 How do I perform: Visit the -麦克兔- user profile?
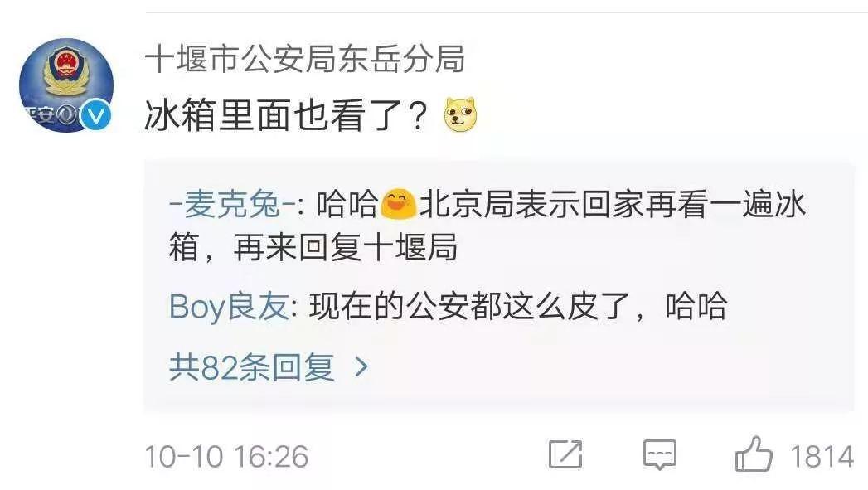click(x=232, y=204)
